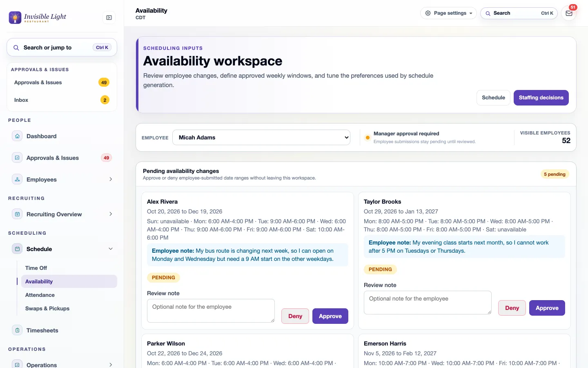Click the sidebar Search or jump to box

(62, 47)
